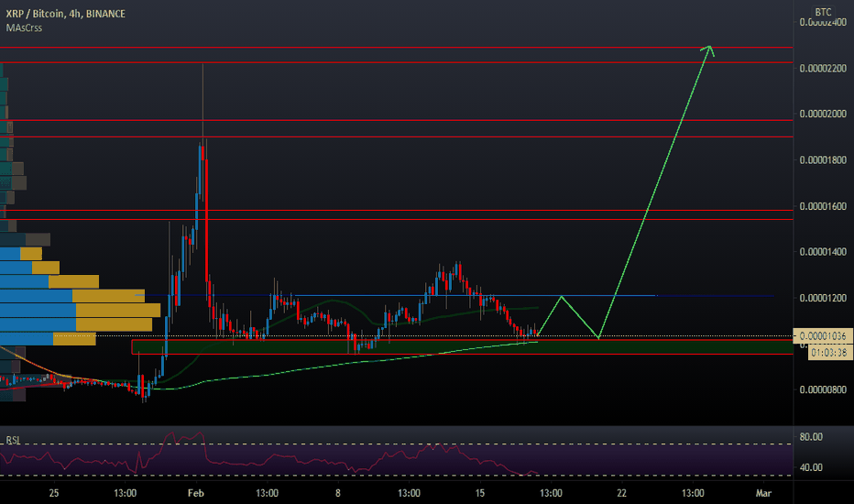Click the XRP / Bitcoin symbol title

[x=65, y=14]
